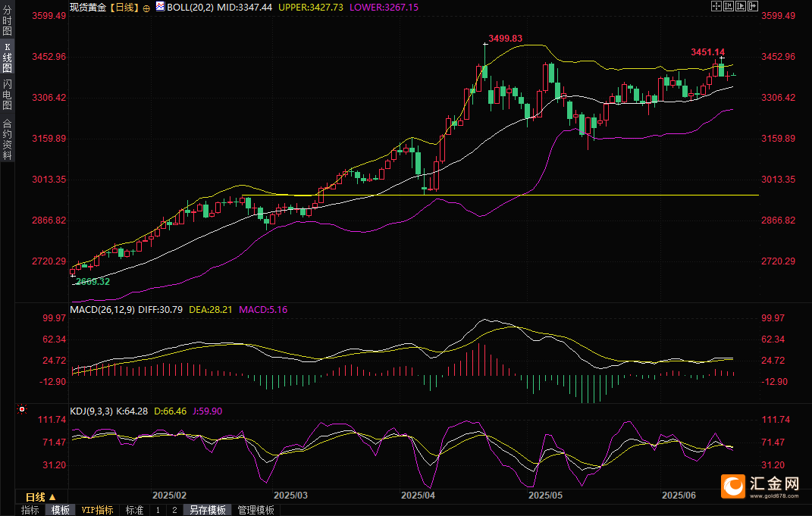This screenshot has width=812, height=516.
Task: Click the play-forward axis icon in top toolbar
Action: click(741, 6)
